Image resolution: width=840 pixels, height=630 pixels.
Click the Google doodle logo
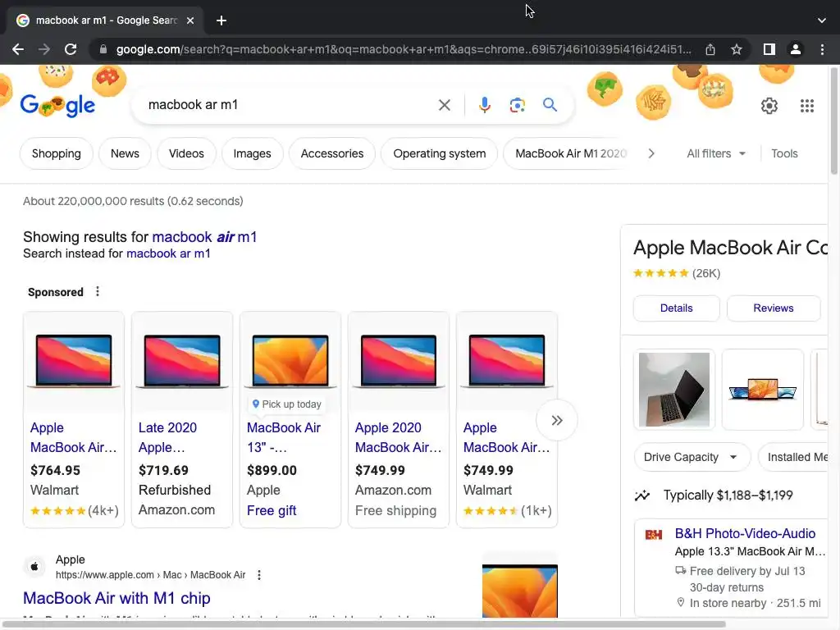point(57,105)
